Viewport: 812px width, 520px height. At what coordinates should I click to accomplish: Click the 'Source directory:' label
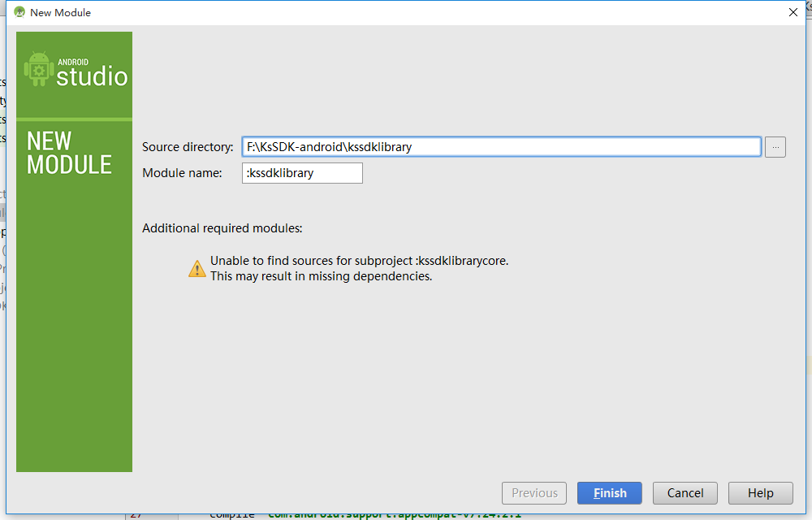(x=188, y=147)
